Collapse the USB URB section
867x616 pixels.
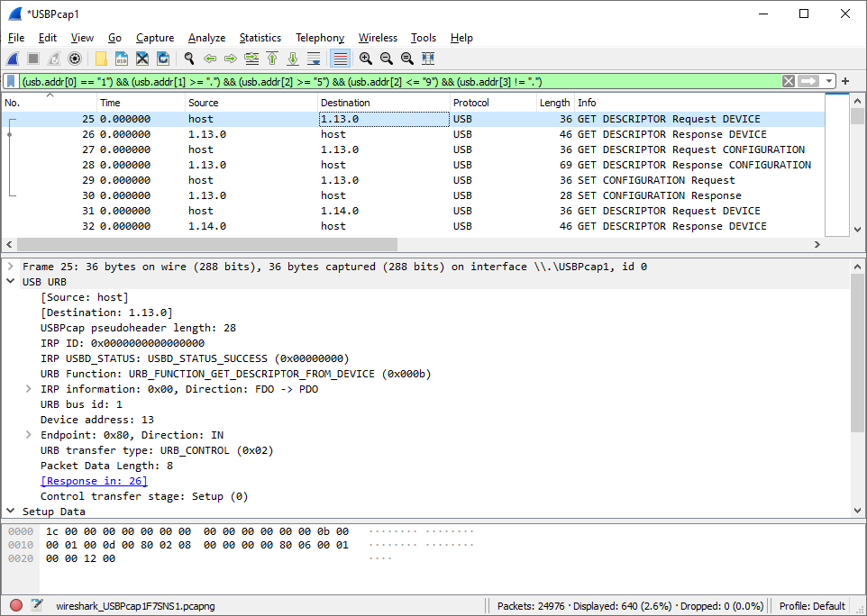coord(10,282)
